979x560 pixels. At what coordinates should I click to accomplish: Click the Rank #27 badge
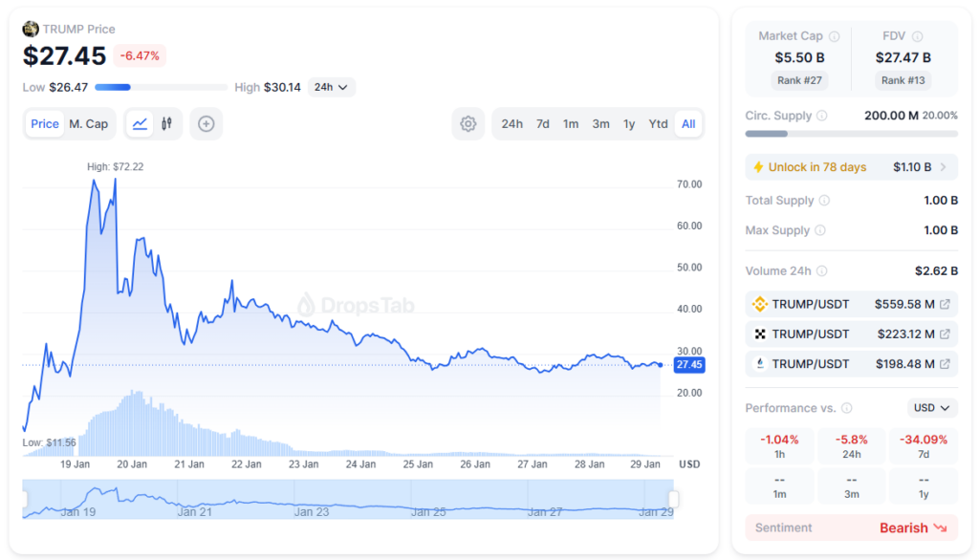coord(799,80)
